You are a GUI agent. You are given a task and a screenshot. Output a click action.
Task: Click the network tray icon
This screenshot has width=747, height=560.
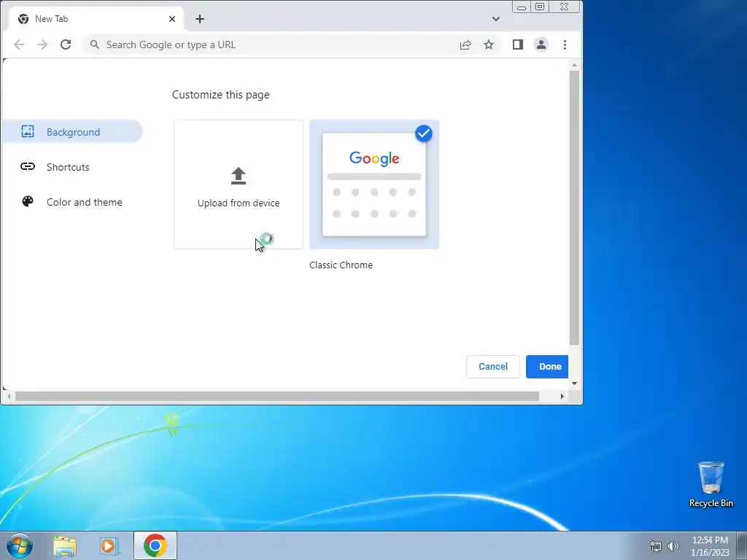(x=656, y=546)
